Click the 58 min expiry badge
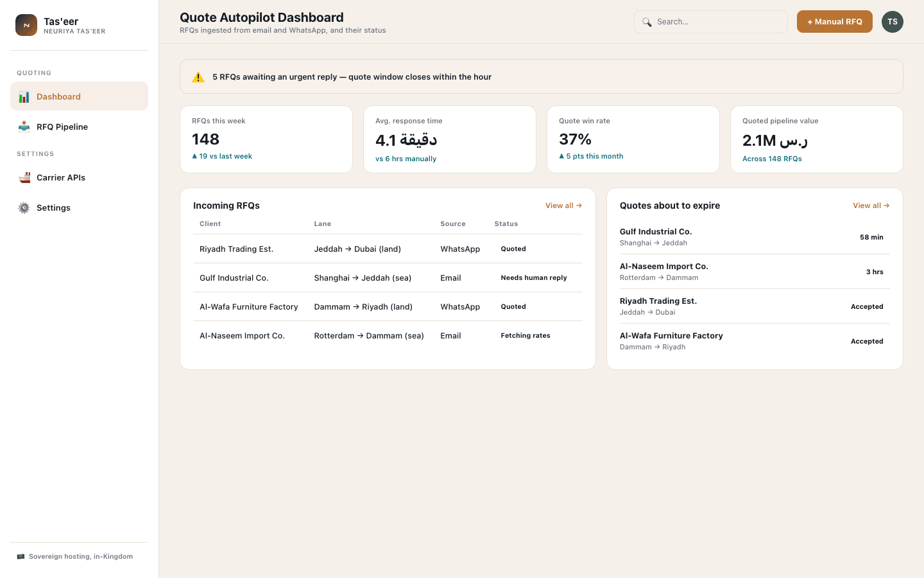Screen dimensions: 924x578 pos(871,238)
